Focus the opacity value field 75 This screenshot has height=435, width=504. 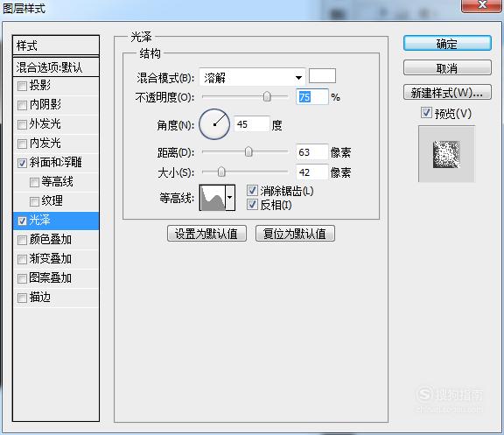coord(311,97)
